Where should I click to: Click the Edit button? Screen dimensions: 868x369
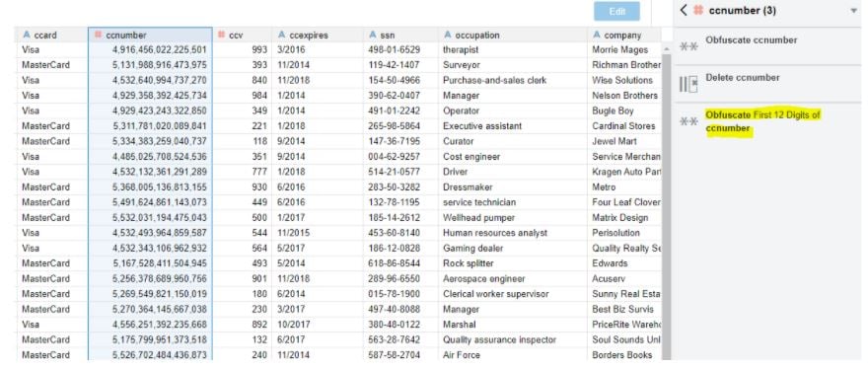[616, 12]
